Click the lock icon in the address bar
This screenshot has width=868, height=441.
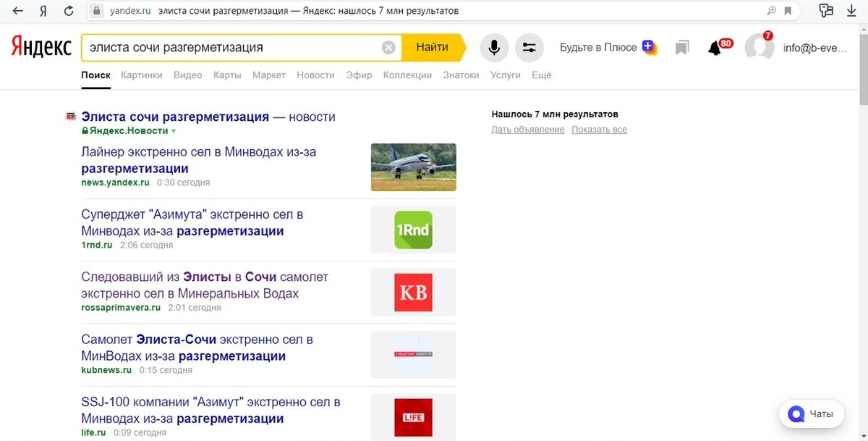(97, 11)
